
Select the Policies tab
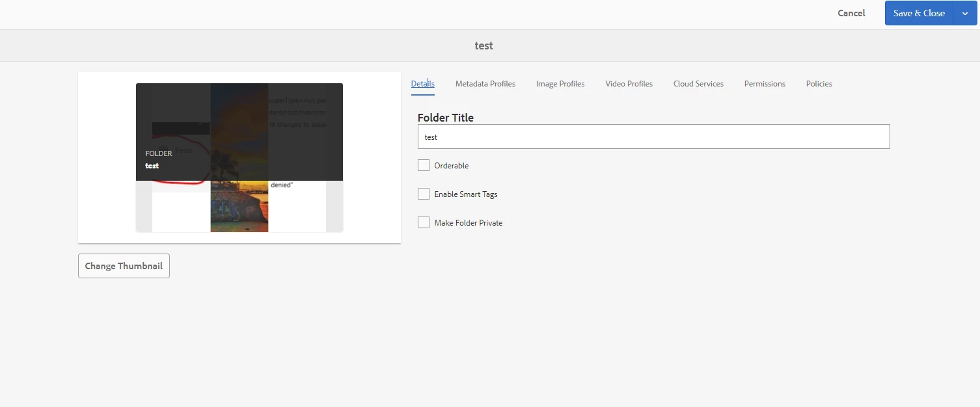click(x=819, y=84)
